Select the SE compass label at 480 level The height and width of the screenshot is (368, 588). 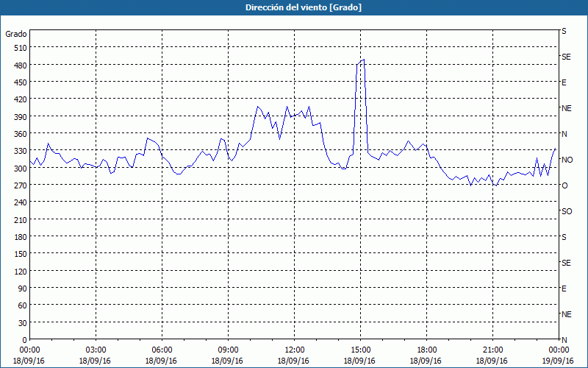click(x=566, y=57)
